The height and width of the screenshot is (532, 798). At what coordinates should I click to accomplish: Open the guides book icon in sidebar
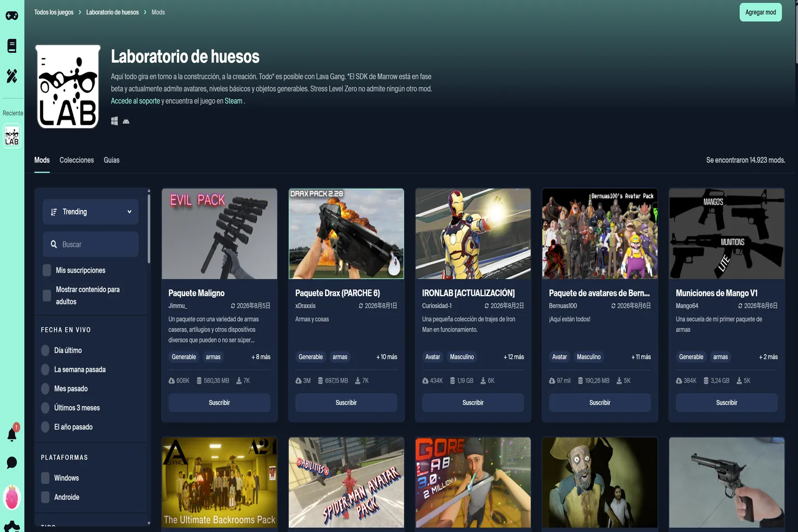click(12, 46)
